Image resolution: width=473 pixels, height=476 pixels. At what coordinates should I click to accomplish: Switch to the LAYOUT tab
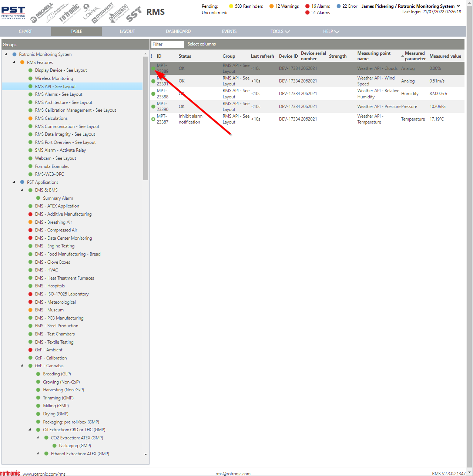pos(127,31)
